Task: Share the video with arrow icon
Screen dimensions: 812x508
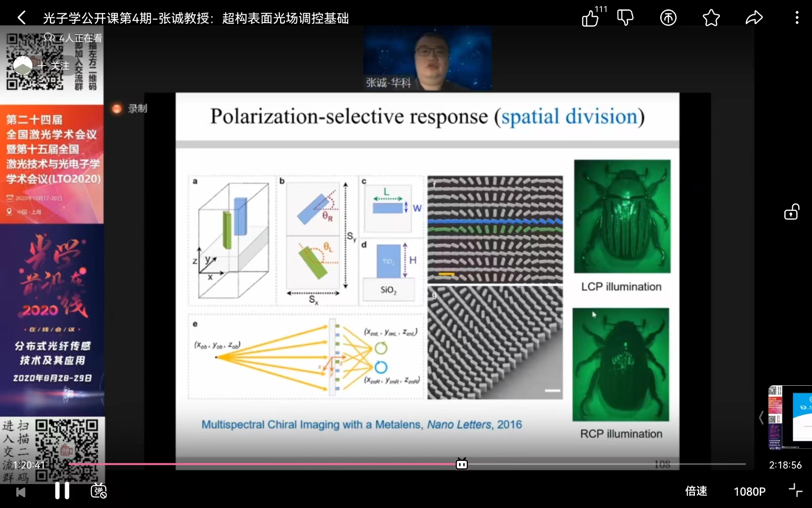Action: (754, 18)
